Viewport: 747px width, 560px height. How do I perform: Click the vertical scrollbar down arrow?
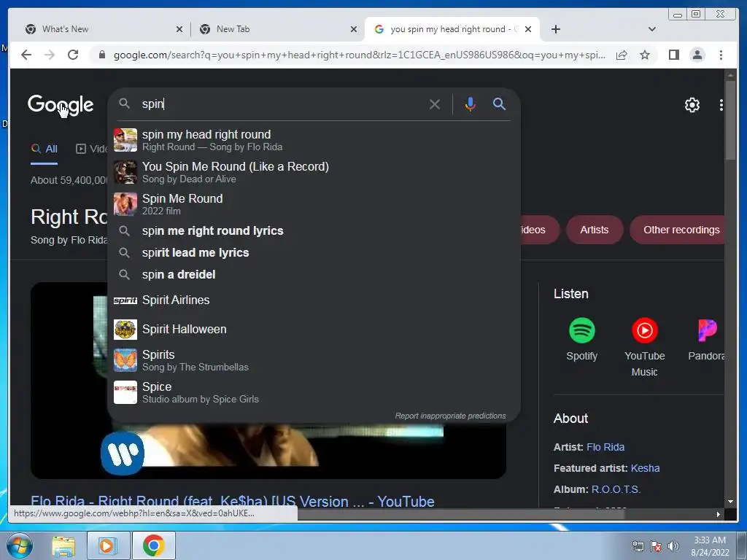point(730,502)
